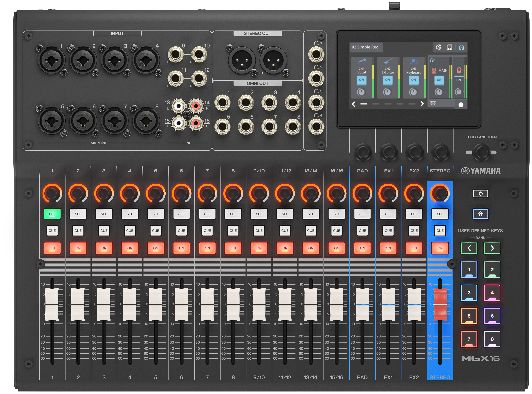Select the headphones 1 monitor tab
Viewport: 532px width, 394px height.
point(433,60)
